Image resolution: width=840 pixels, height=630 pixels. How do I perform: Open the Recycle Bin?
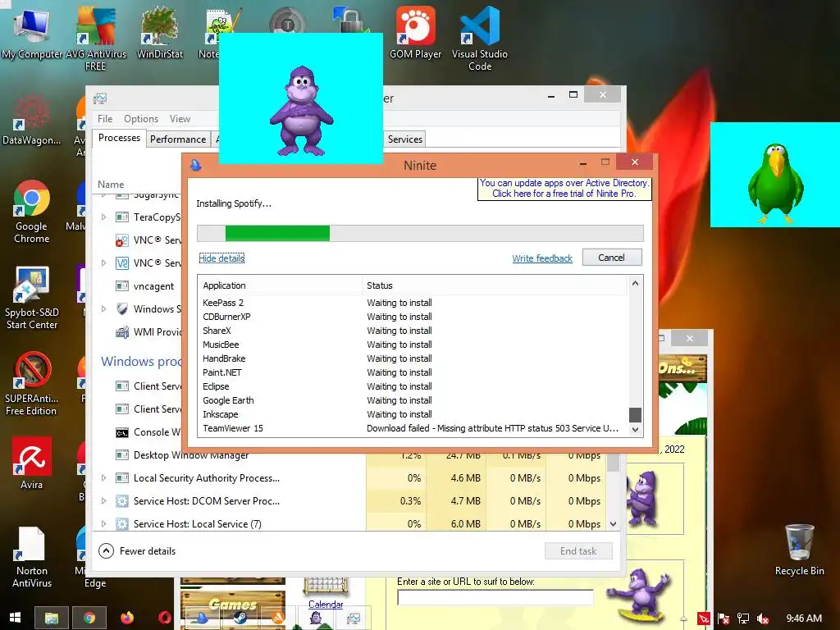point(799,550)
